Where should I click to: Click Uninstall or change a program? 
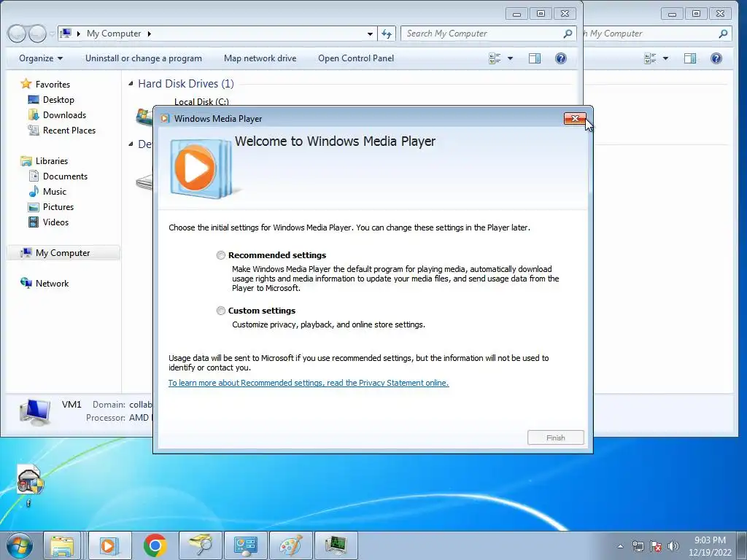[144, 58]
